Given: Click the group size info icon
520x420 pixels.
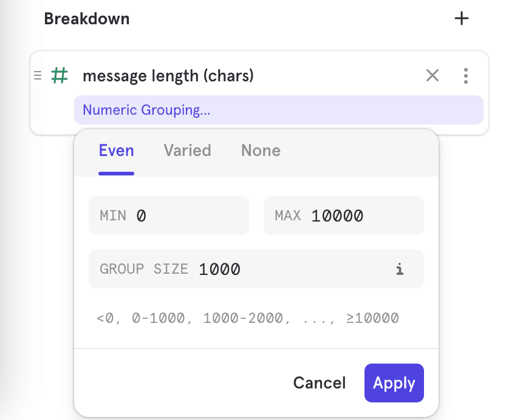Looking at the screenshot, I should tap(400, 269).
